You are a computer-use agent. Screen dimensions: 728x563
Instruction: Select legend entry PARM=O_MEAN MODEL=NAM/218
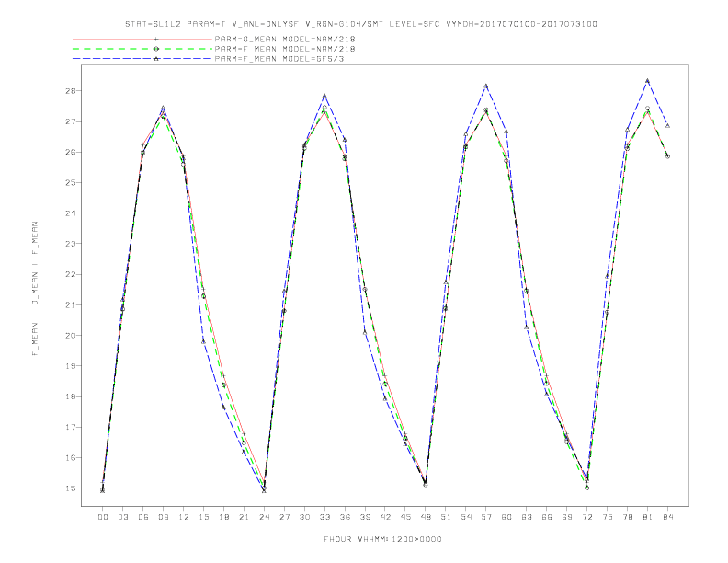point(285,39)
